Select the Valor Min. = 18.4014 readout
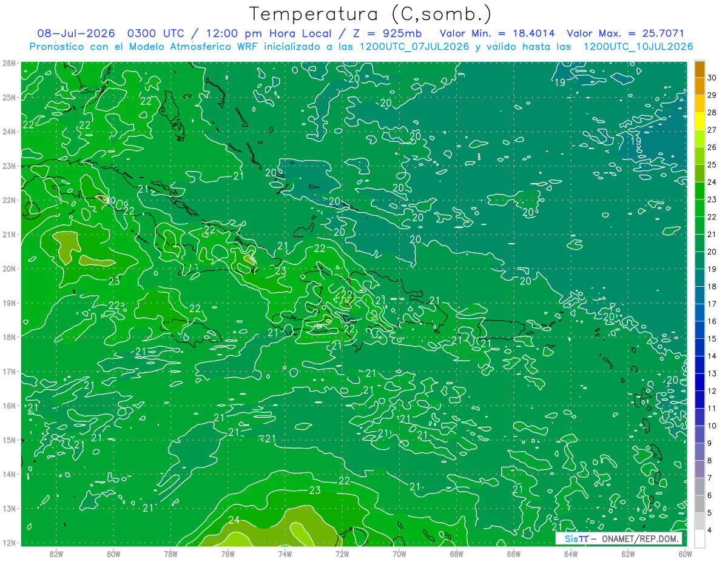This screenshot has height=562, width=728. tap(496, 33)
